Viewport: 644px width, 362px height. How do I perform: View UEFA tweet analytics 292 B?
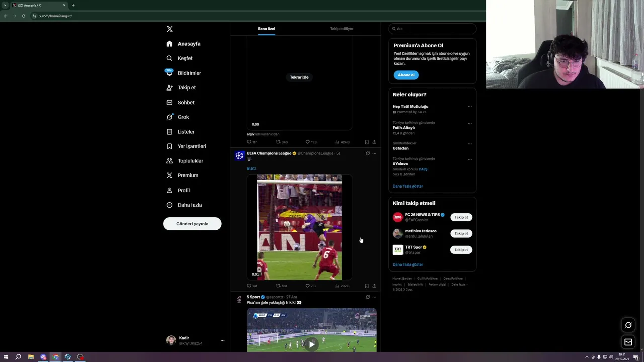[342, 286]
